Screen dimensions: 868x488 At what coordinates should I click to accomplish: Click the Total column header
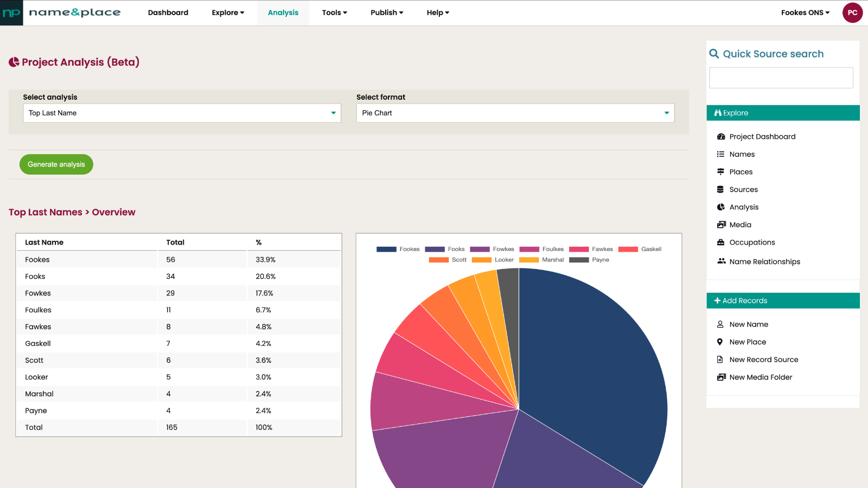point(175,242)
